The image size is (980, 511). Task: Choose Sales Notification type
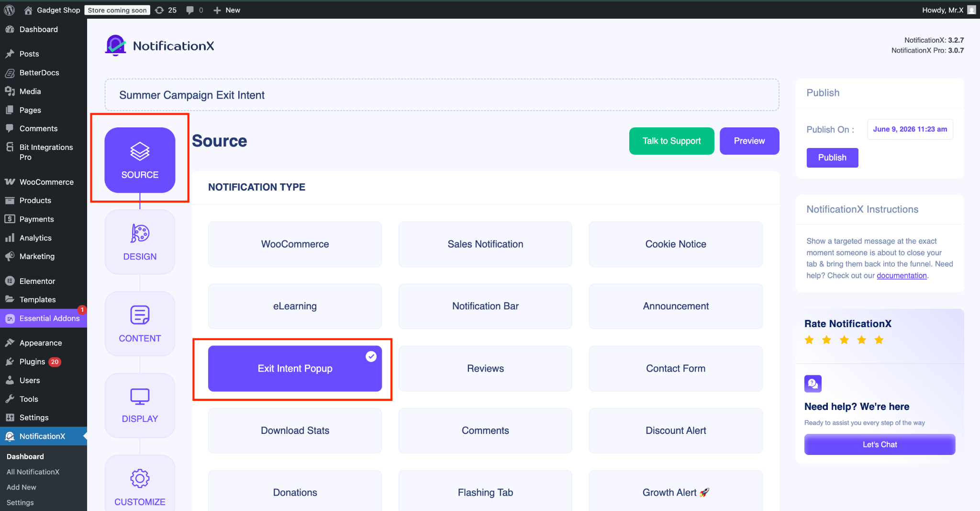click(485, 244)
